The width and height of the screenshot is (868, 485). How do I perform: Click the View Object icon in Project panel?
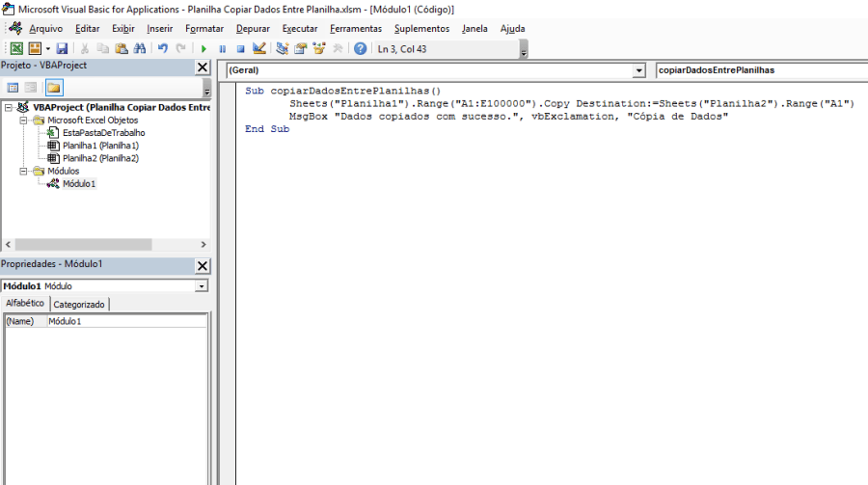coord(31,88)
